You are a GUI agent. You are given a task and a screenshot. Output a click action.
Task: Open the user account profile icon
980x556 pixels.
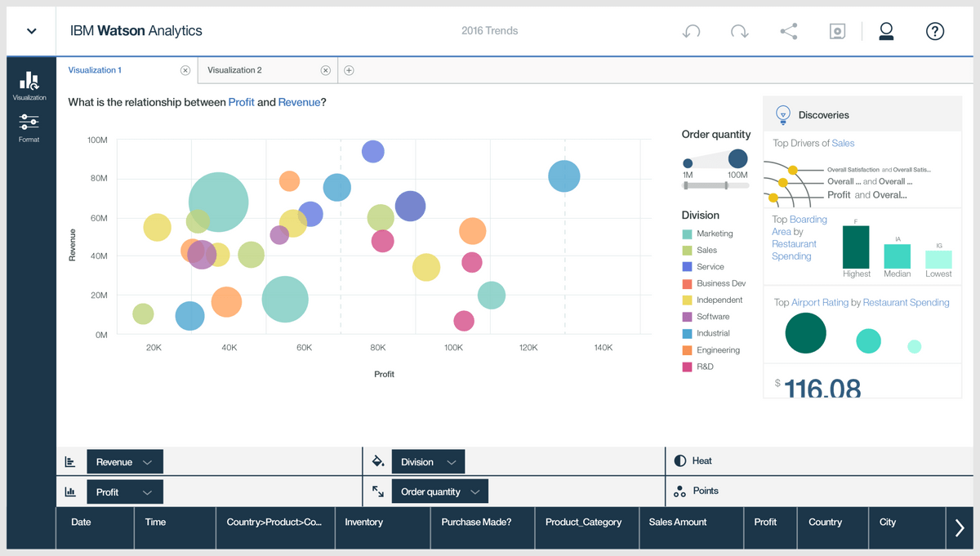coord(886,31)
